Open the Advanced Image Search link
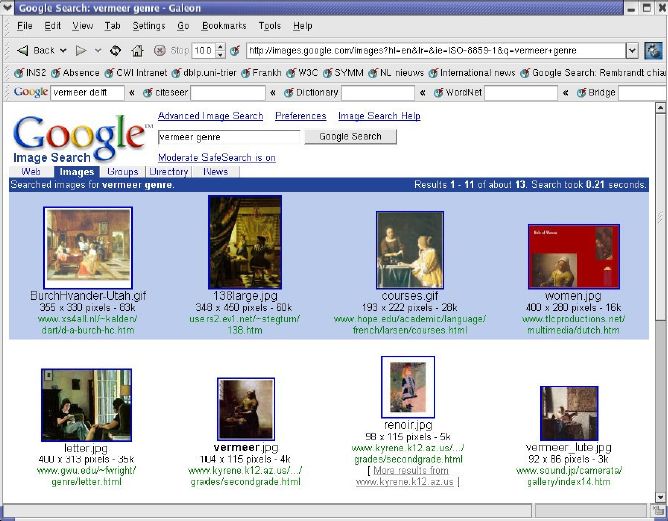668x521 pixels. pos(210,116)
